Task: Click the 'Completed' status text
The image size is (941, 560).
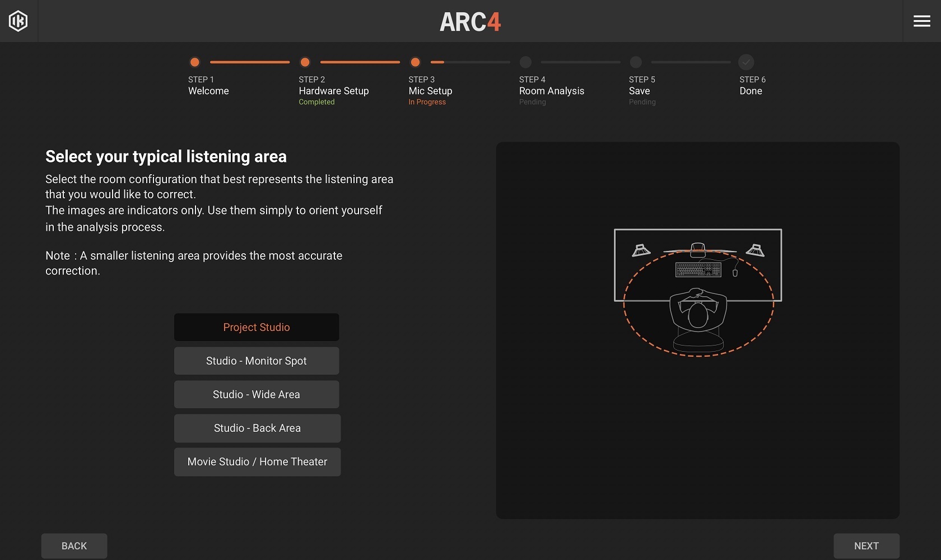Action: coord(316,102)
